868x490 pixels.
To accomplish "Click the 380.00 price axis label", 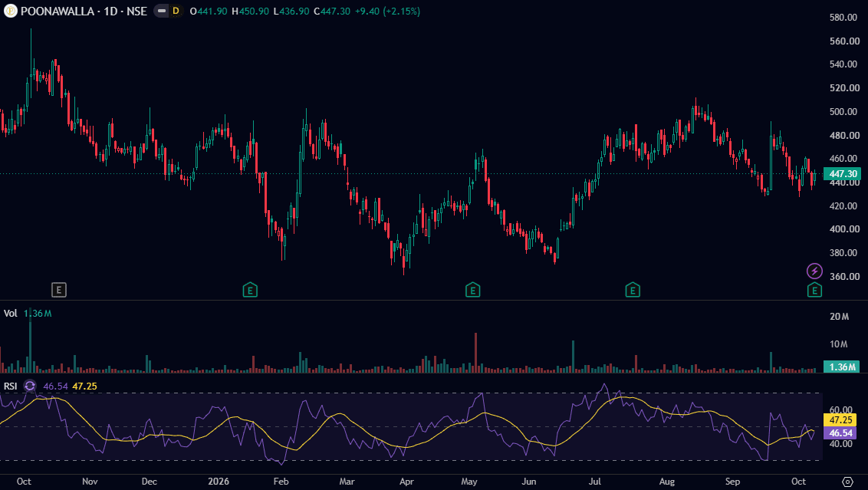I will click(844, 252).
